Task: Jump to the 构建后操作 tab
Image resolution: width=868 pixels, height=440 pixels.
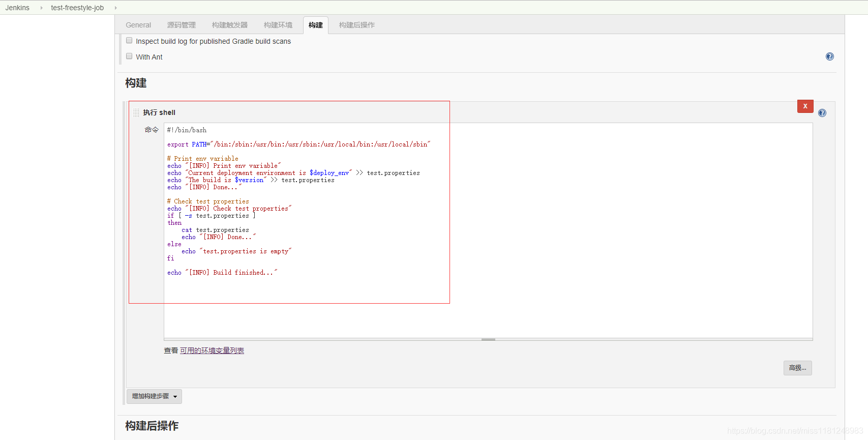Action: tap(357, 25)
